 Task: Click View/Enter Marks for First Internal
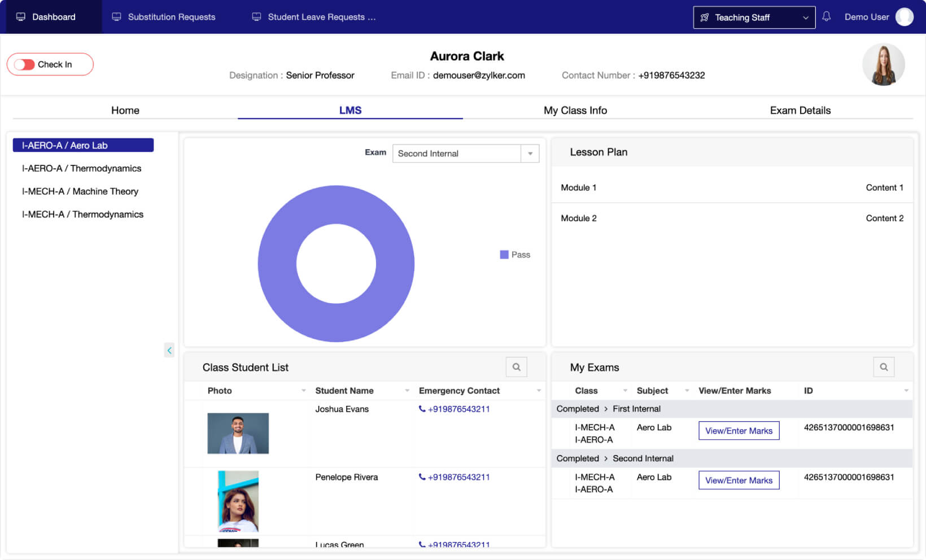pos(739,430)
